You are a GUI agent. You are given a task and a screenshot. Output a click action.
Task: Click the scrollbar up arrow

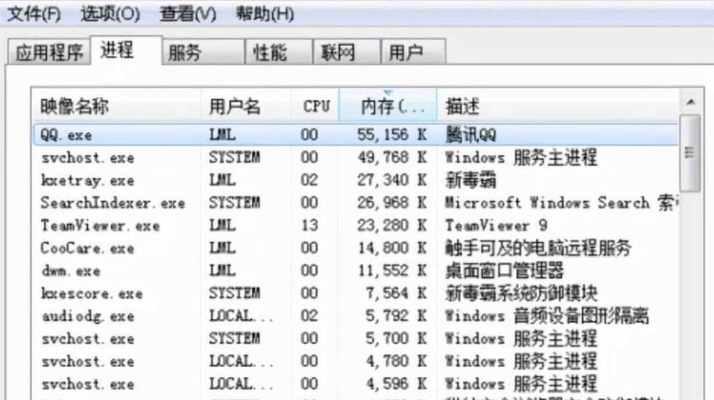click(x=690, y=102)
